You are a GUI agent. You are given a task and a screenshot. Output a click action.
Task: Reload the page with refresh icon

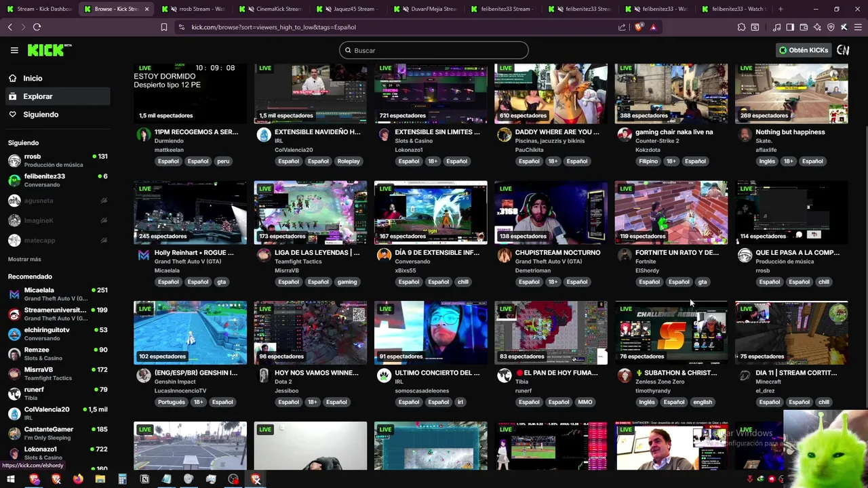coord(37,27)
